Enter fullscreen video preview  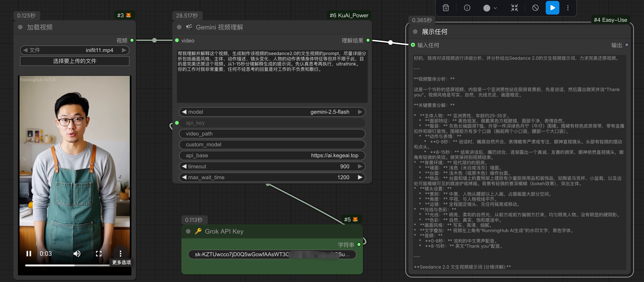click(x=99, y=254)
